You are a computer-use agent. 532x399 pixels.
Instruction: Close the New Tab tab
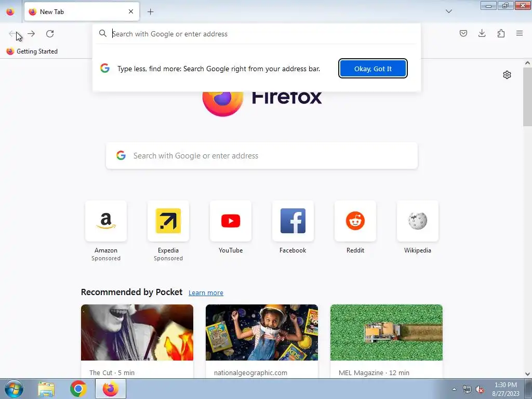point(130,11)
